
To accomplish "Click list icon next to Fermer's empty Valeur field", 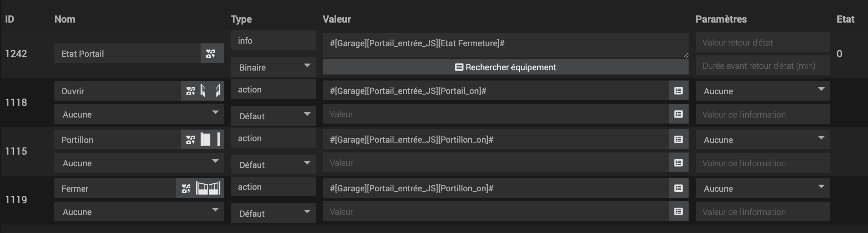I will [x=678, y=211].
